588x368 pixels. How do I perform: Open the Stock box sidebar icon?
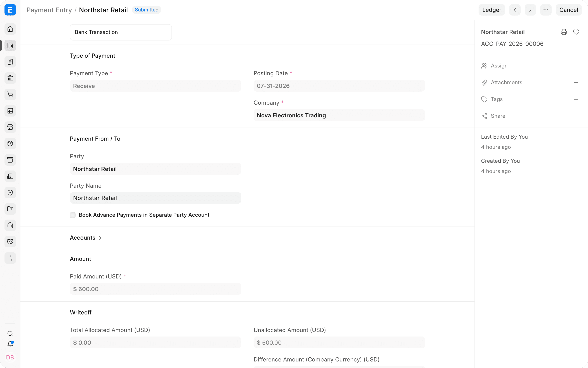pos(10,144)
